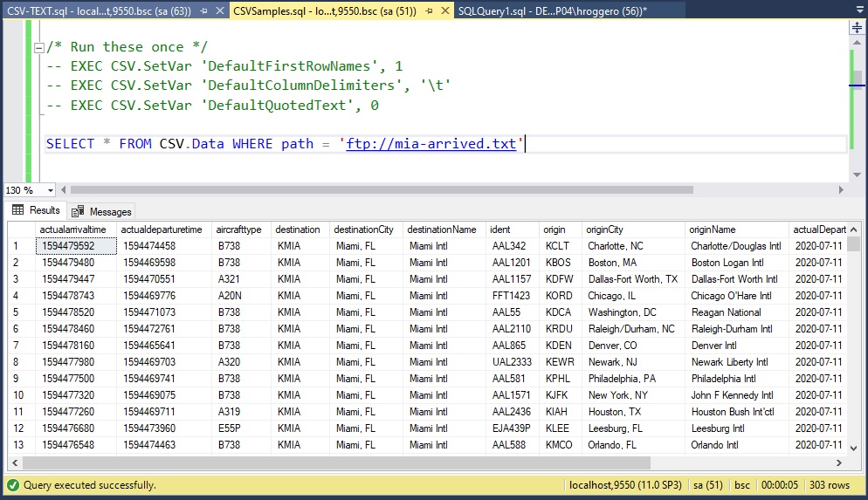Click cell AAL1201 in the ident column

click(512, 263)
